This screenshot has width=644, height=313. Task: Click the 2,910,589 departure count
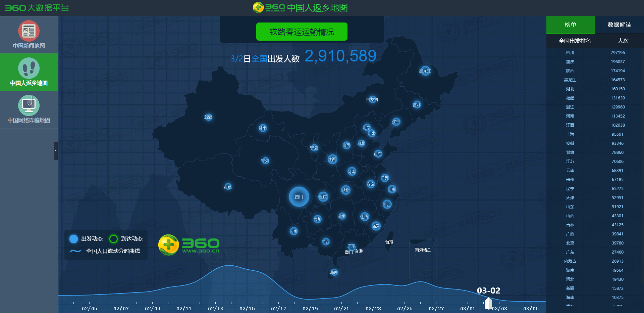[x=340, y=56]
